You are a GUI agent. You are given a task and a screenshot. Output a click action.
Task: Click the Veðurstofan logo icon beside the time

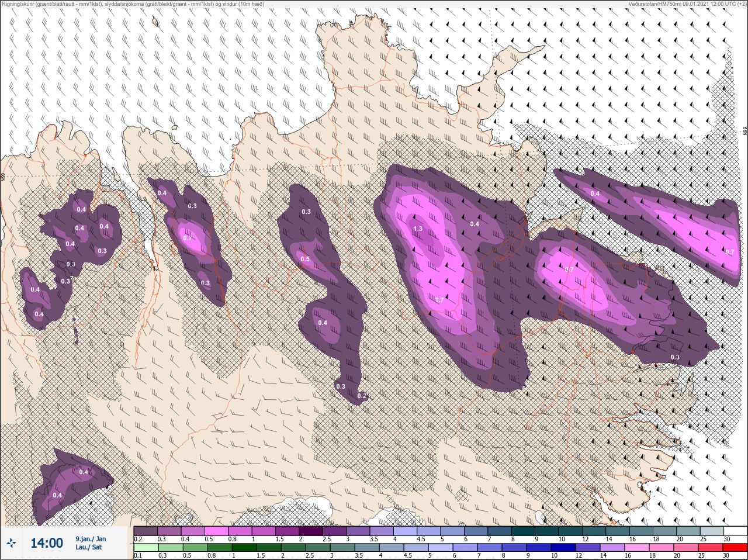pyautogui.click(x=12, y=543)
